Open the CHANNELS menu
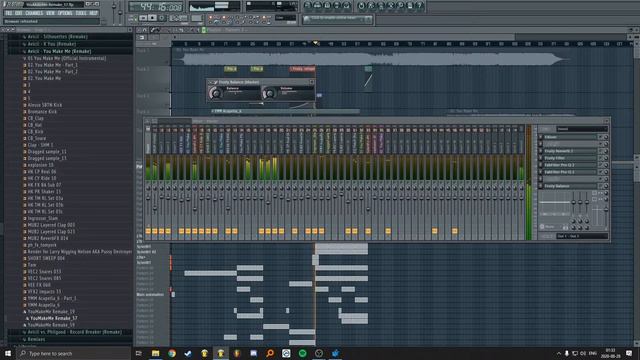The image size is (640, 360). pyautogui.click(x=34, y=13)
